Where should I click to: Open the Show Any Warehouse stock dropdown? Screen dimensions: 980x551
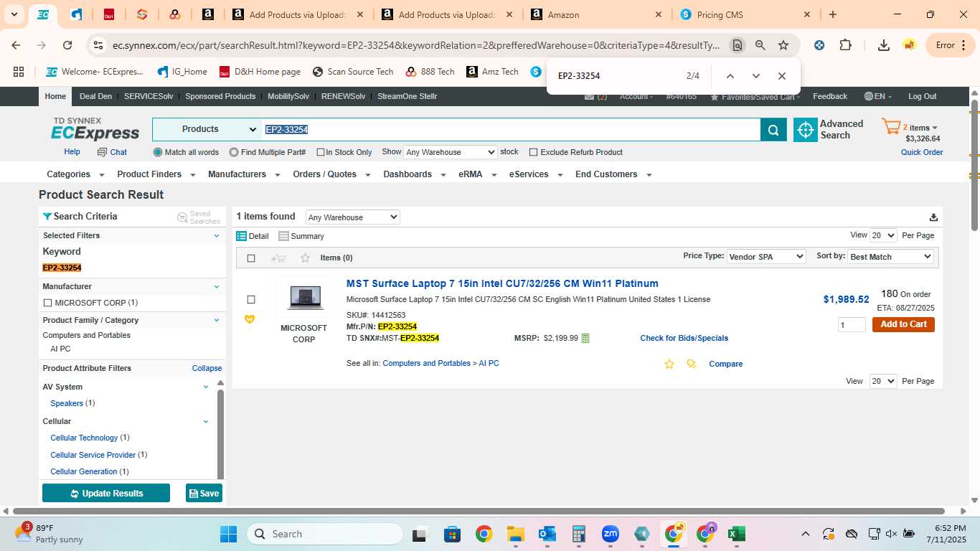pos(451,152)
